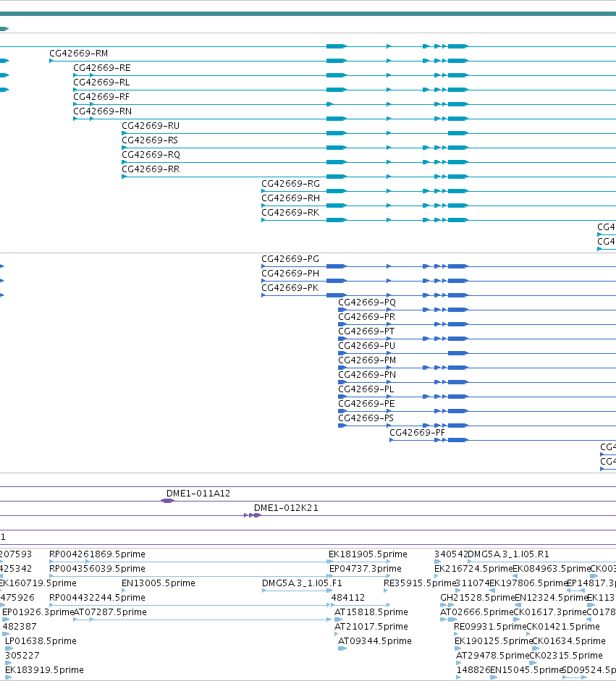Image resolution: width=616 pixels, height=681 pixels.
Task: Select the CG42669-PU protein label
Action: pyautogui.click(x=367, y=346)
